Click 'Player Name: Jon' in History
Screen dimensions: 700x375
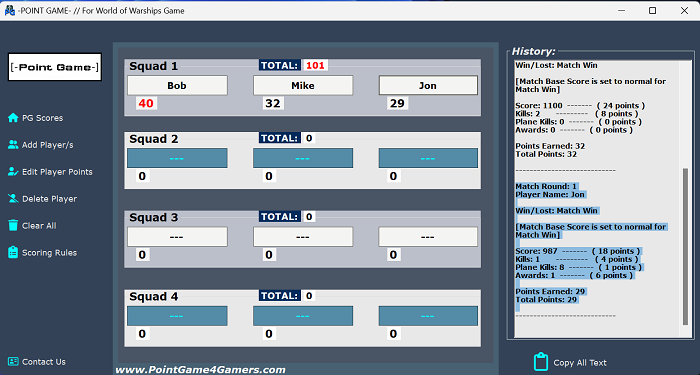coord(550,195)
